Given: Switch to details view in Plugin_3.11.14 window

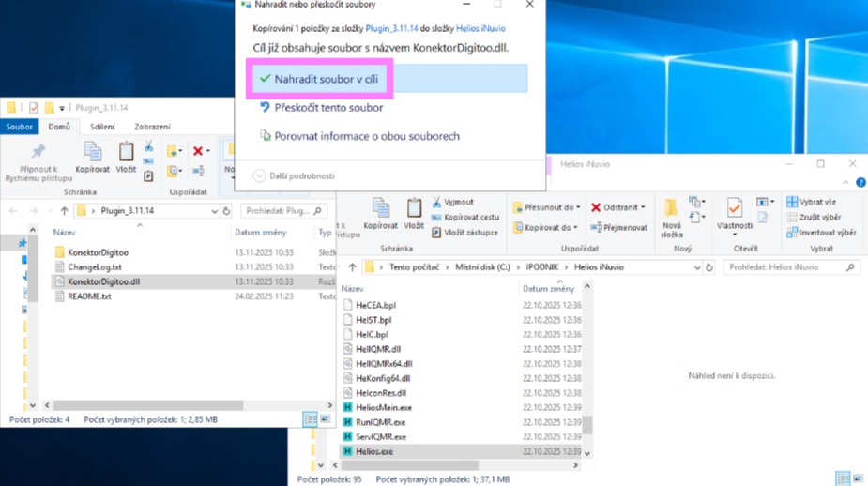Looking at the screenshot, I should click(x=311, y=419).
